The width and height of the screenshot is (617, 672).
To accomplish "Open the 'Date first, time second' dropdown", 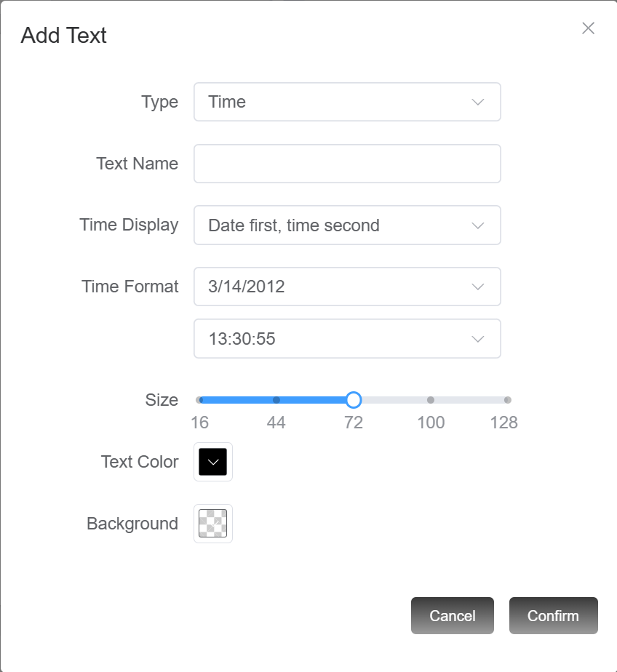I will click(335, 225).
